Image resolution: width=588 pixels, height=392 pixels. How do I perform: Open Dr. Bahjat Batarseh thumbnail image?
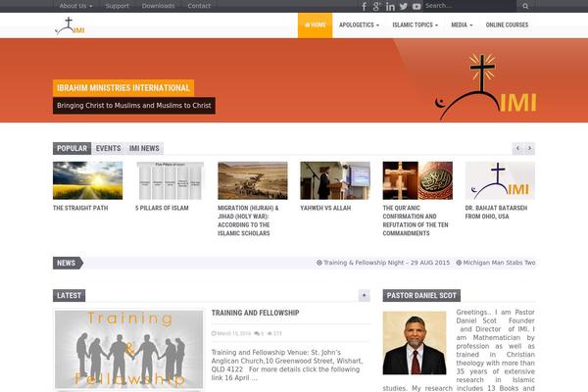pos(500,180)
